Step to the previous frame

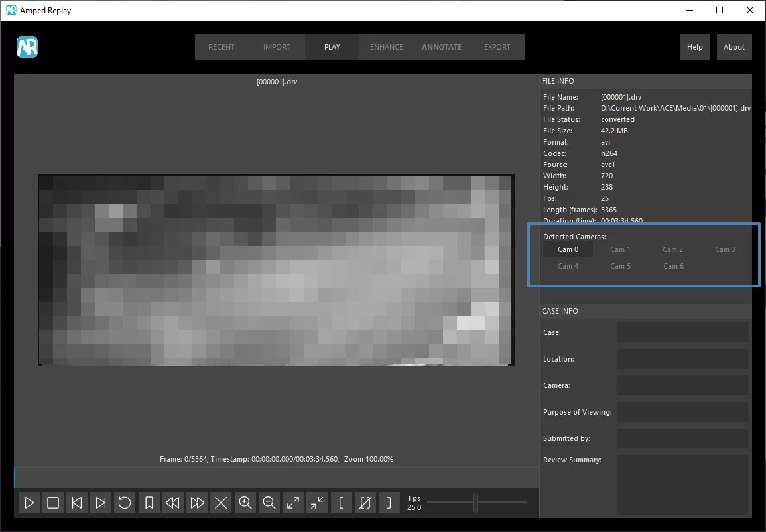click(77, 503)
